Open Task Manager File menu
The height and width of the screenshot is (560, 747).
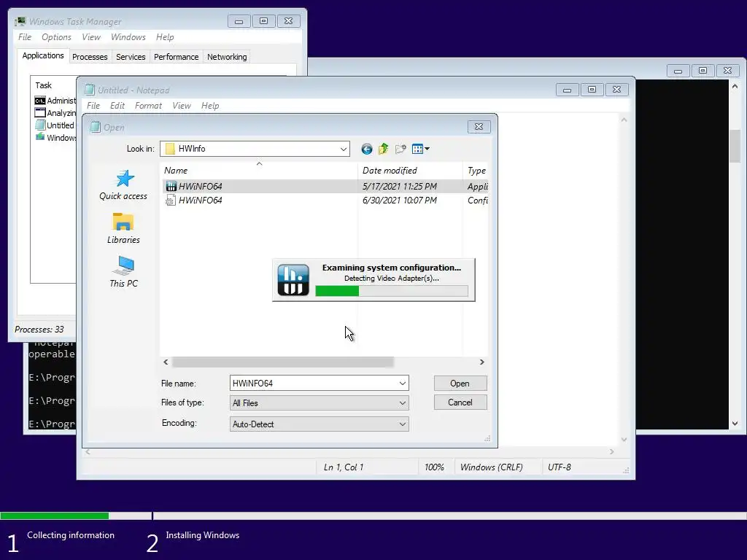pyautogui.click(x=25, y=37)
